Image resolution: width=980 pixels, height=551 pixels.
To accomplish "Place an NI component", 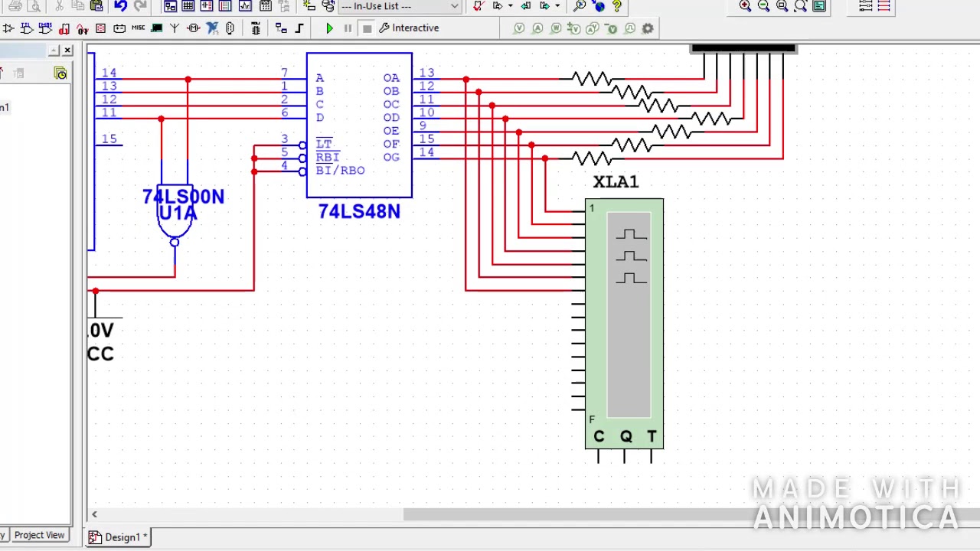I will (x=212, y=28).
